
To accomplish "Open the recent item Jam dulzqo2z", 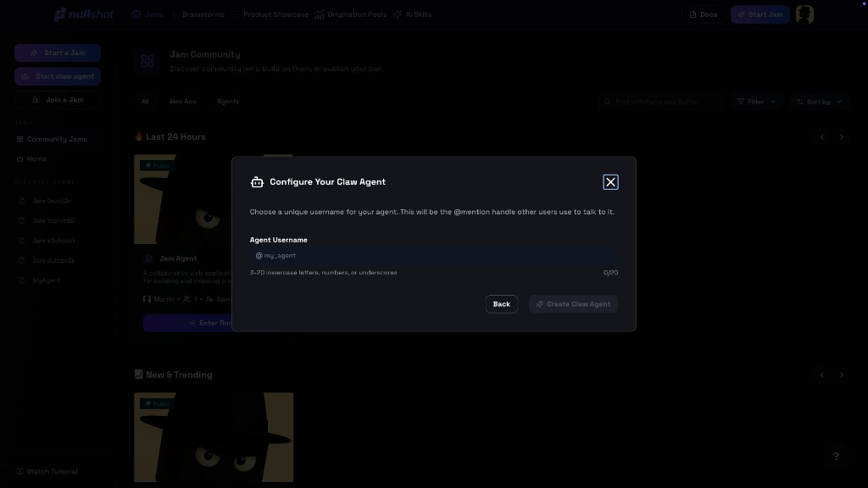I will [53, 260].
